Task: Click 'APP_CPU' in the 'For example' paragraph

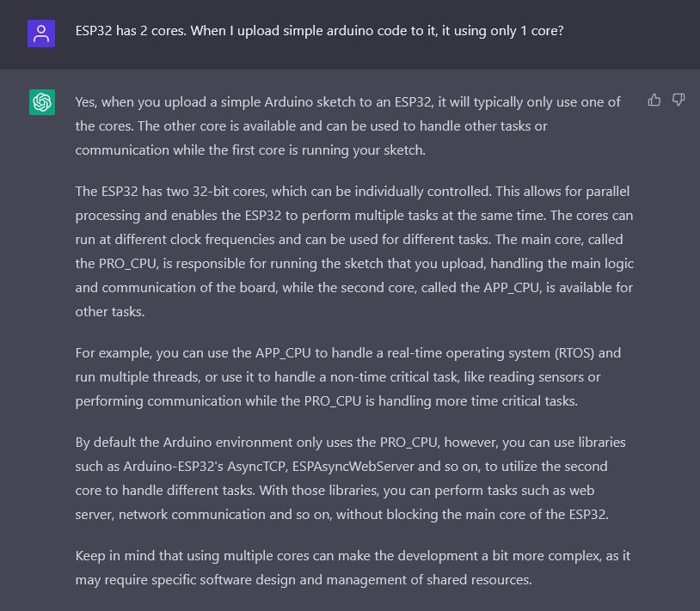Action: 283,353
